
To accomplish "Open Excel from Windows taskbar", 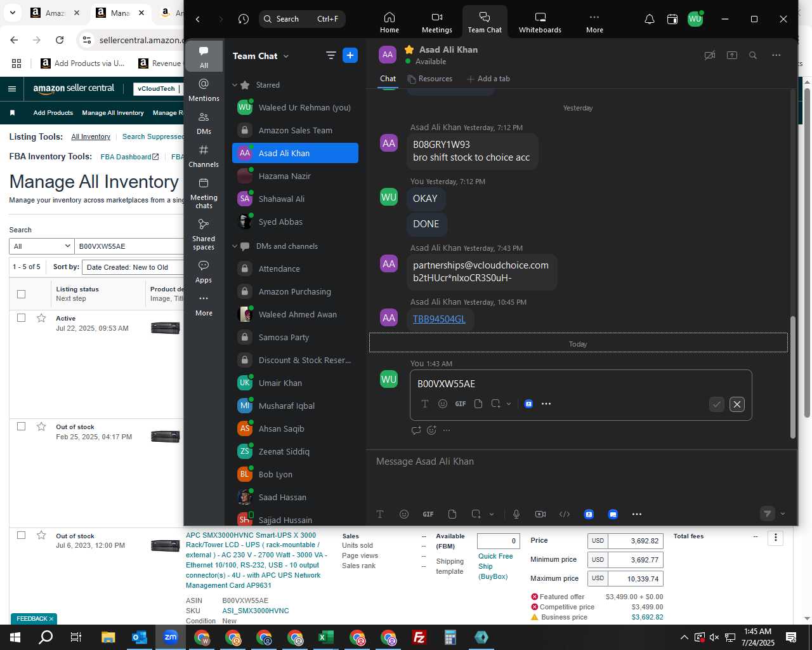I will (x=326, y=637).
